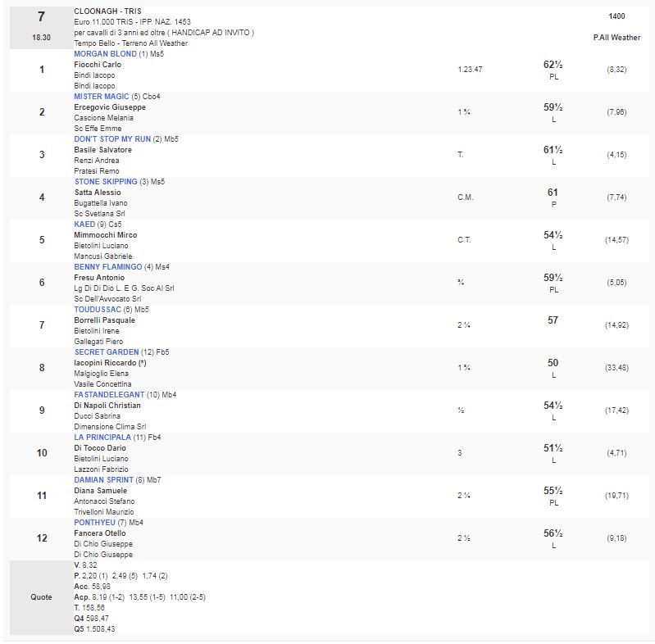Image resolution: width=655 pixels, height=644 pixels.
Task: Click the BENNY FLAMINGO link
Action: (x=107, y=267)
